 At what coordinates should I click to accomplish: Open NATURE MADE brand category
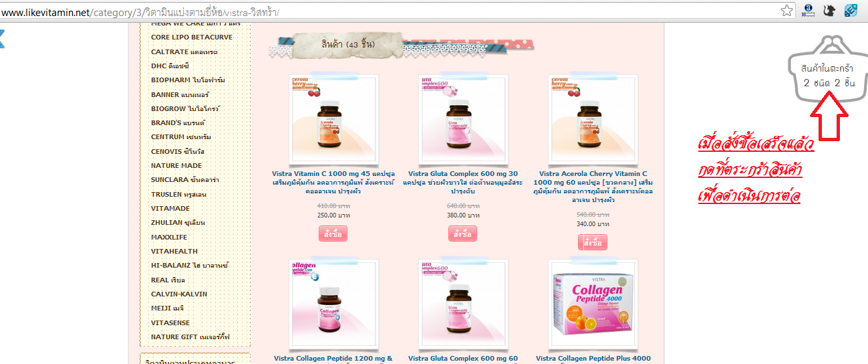click(x=176, y=165)
